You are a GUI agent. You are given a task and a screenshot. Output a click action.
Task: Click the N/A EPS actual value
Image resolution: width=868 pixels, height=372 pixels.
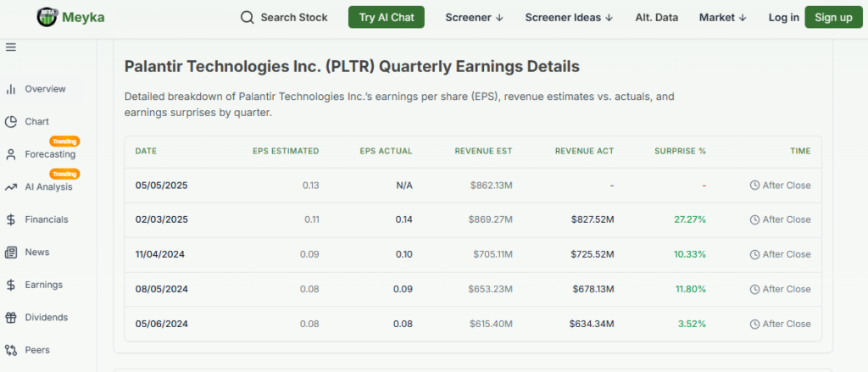[x=404, y=186]
